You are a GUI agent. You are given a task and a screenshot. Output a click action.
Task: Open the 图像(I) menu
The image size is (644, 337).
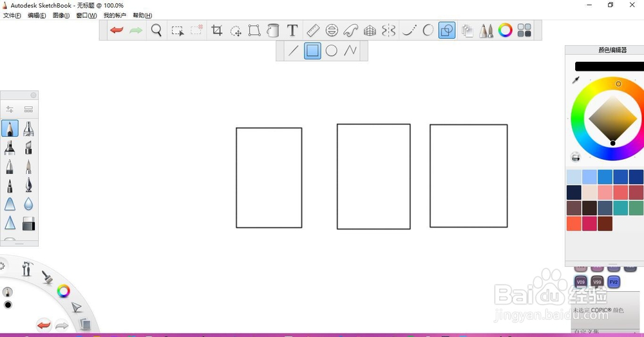[x=61, y=15]
